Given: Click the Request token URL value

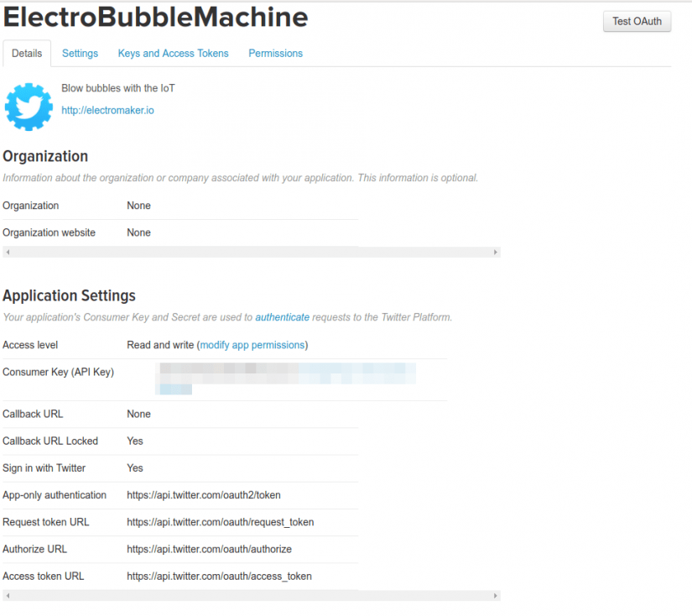Looking at the screenshot, I should pos(220,522).
